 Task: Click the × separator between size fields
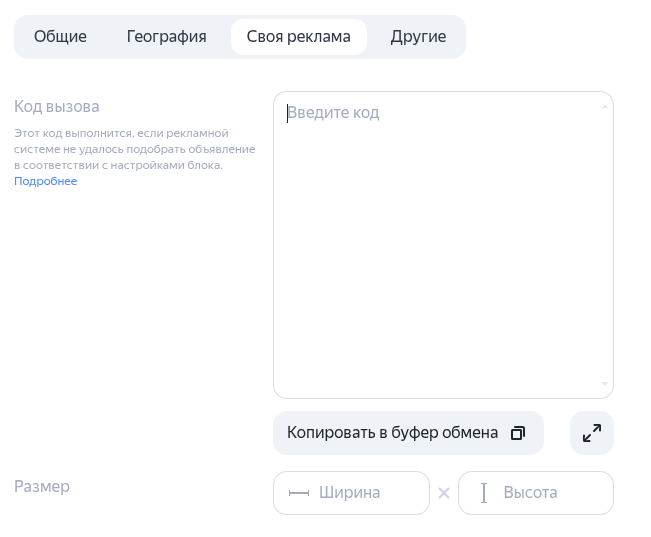pyautogui.click(x=444, y=493)
